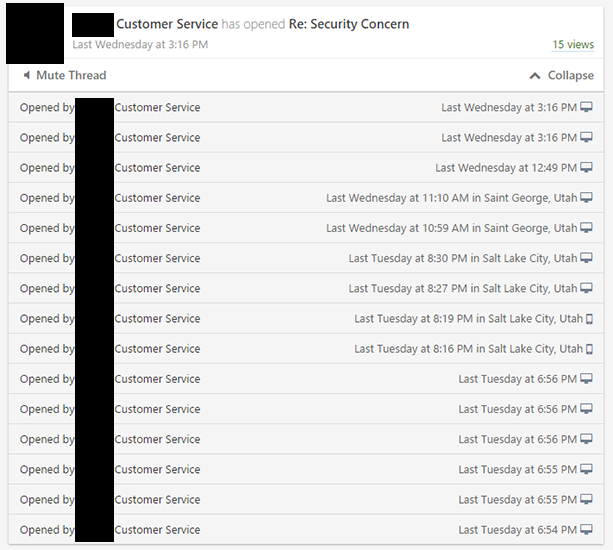Collapse the views list

(x=561, y=75)
